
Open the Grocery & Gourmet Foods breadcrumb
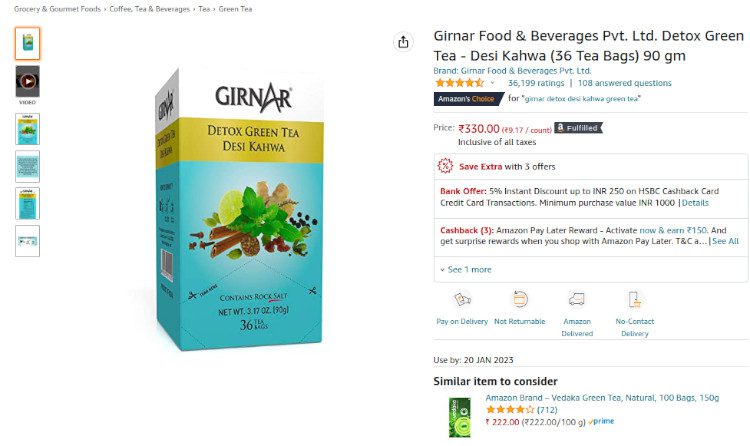[57, 9]
